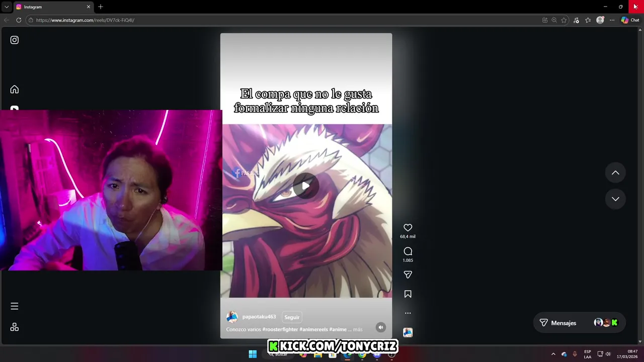Save the reel with the bookmark icon
The width and height of the screenshot is (644, 362).
(408, 294)
